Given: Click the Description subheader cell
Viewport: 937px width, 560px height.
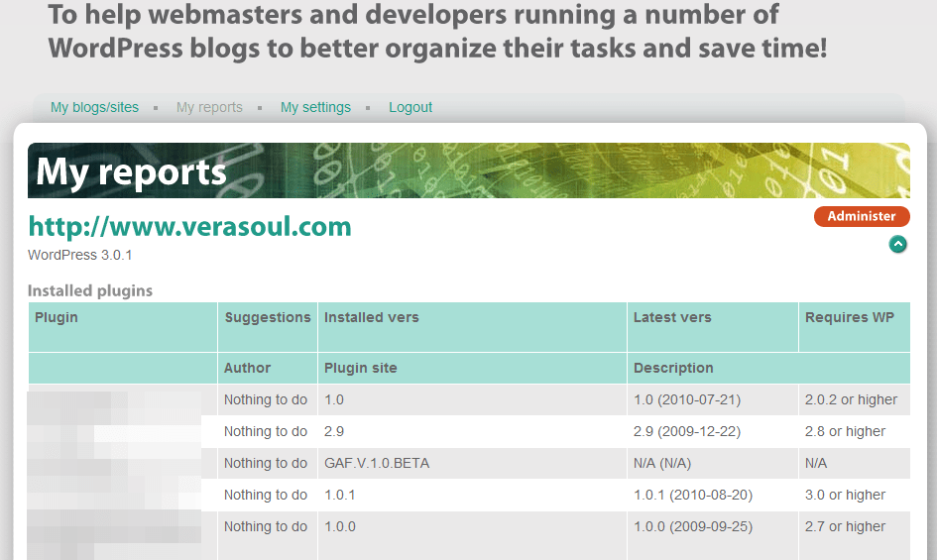Looking at the screenshot, I should tap(673, 368).
